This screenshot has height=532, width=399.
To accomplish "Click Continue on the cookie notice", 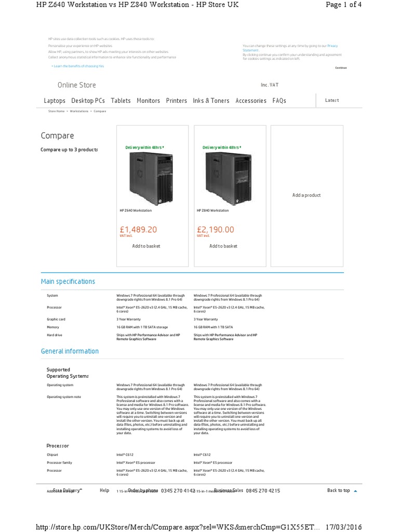I will click(x=341, y=68).
